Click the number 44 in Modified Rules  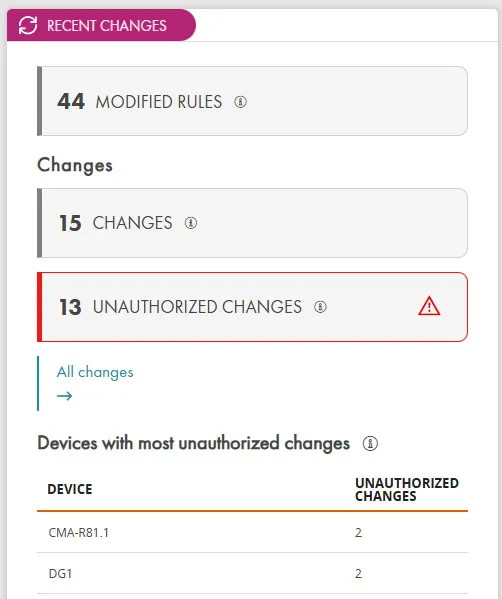71,102
